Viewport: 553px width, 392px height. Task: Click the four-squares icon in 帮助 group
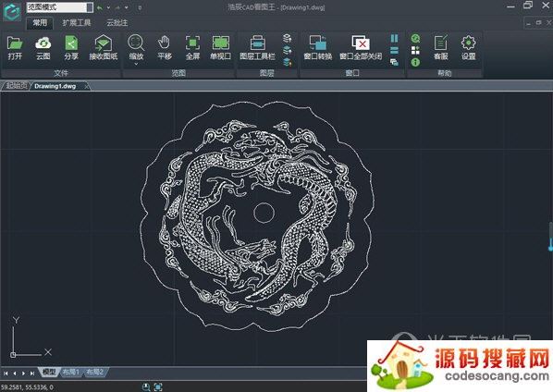[x=415, y=51]
